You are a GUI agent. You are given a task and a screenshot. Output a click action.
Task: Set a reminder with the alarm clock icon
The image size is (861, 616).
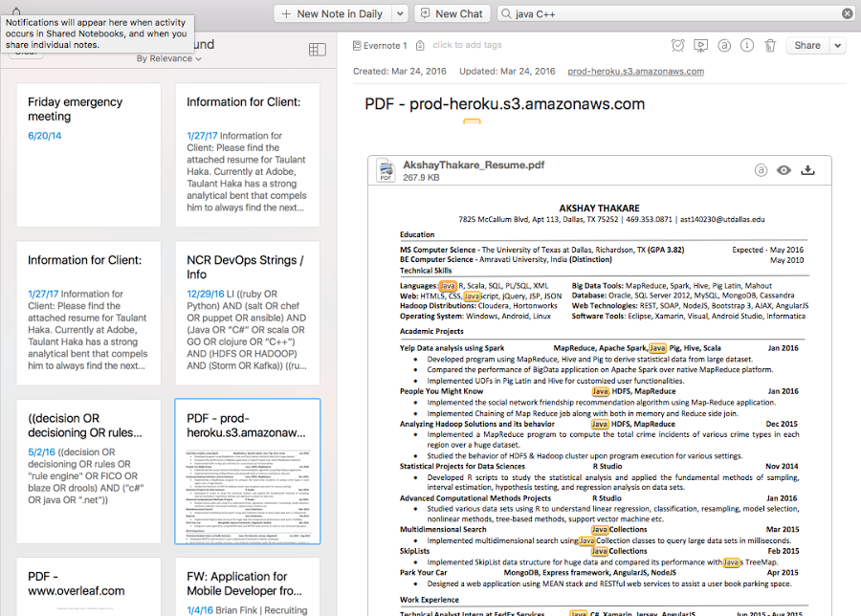point(678,46)
